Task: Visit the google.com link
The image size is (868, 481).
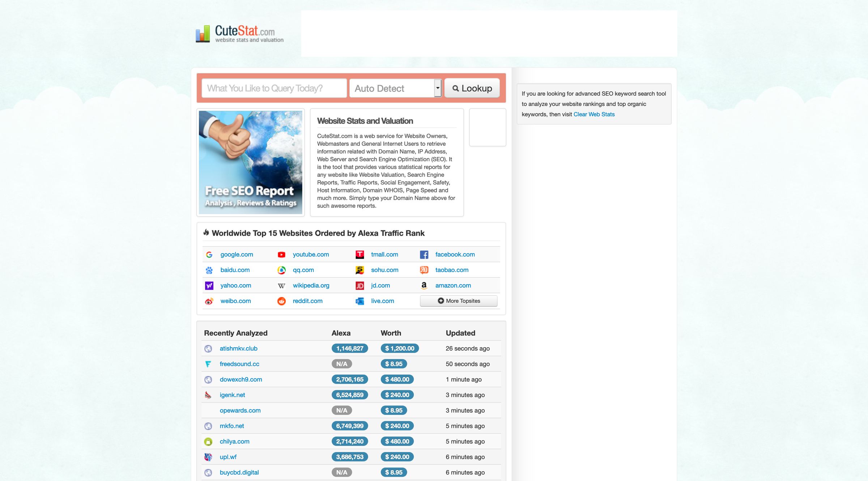Action: coord(237,254)
